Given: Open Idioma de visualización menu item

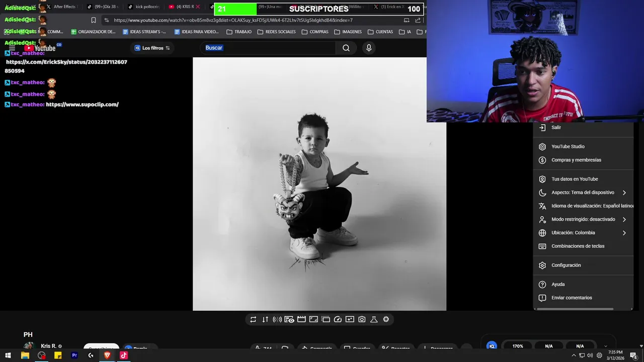Looking at the screenshot, I should pyautogui.click(x=584, y=206).
